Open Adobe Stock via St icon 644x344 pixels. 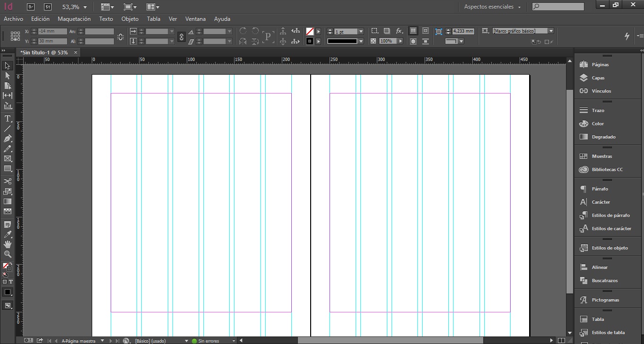(x=47, y=7)
